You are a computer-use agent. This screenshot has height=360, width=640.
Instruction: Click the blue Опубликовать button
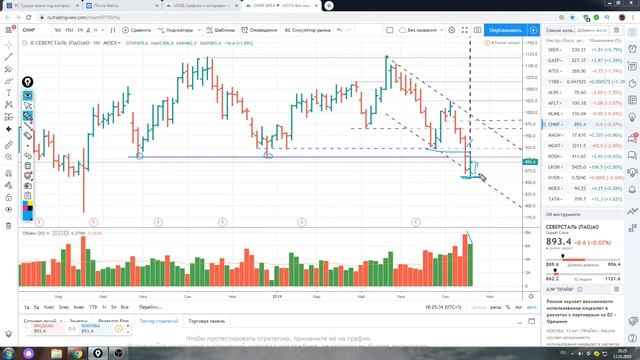click(x=505, y=30)
